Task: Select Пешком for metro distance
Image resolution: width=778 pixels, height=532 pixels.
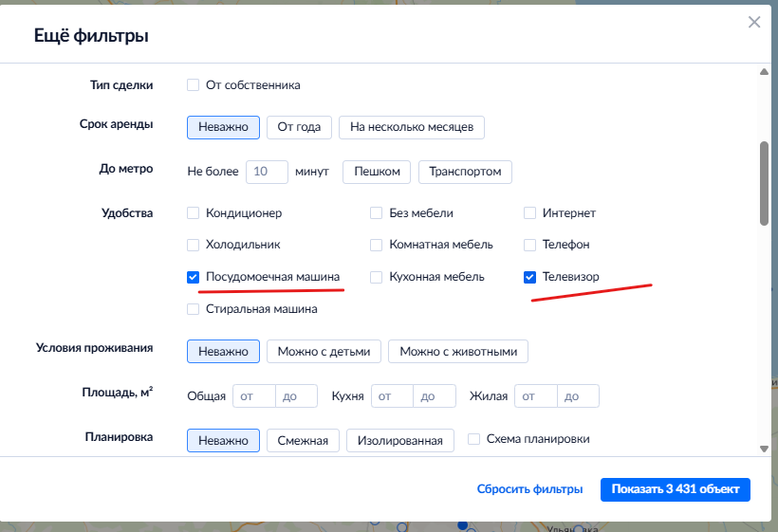Action: pos(377,172)
